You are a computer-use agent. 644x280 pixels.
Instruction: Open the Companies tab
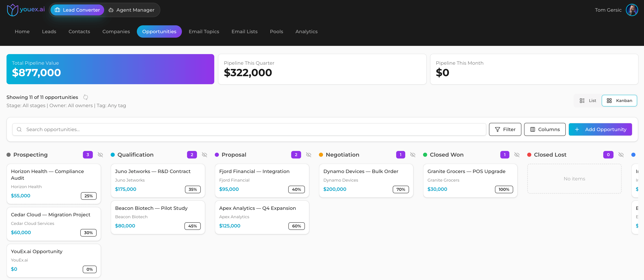[116, 31]
